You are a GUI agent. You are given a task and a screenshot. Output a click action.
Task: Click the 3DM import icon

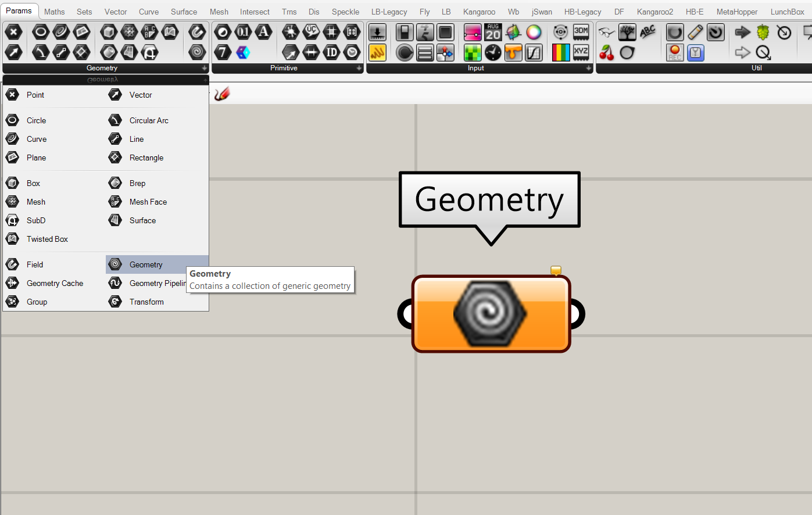[581, 32]
